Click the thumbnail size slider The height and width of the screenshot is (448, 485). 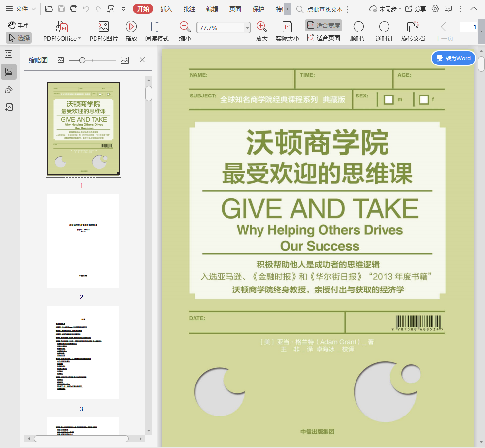click(x=82, y=60)
